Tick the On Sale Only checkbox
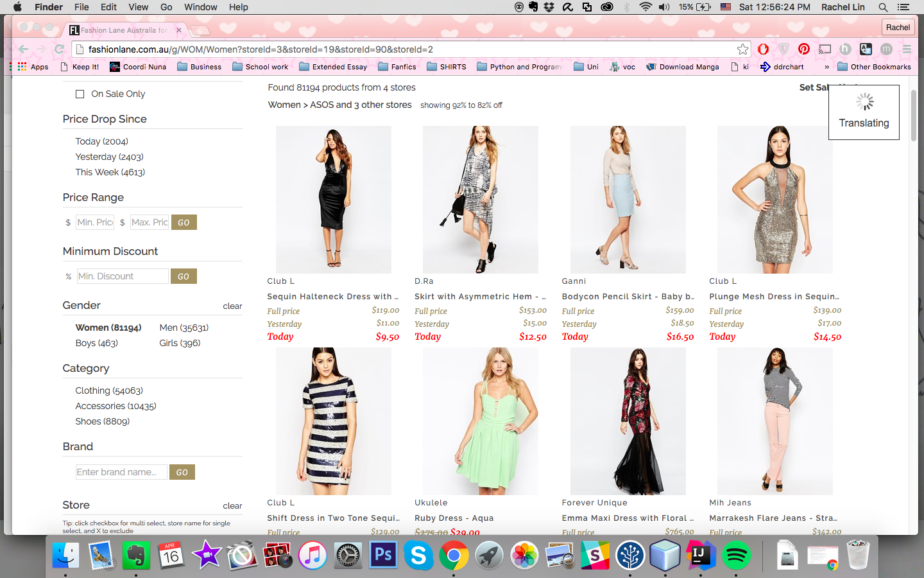Image resolution: width=924 pixels, height=578 pixels. [80, 94]
